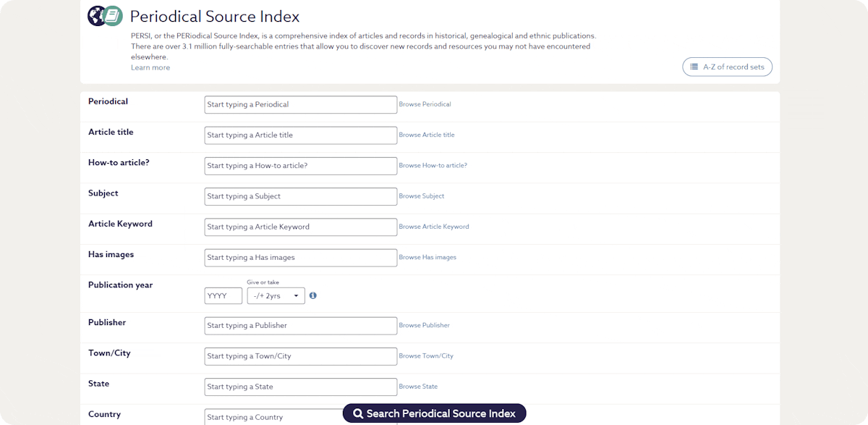Click the Article title input box
The height and width of the screenshot is (425, 868).
[300, 135]
